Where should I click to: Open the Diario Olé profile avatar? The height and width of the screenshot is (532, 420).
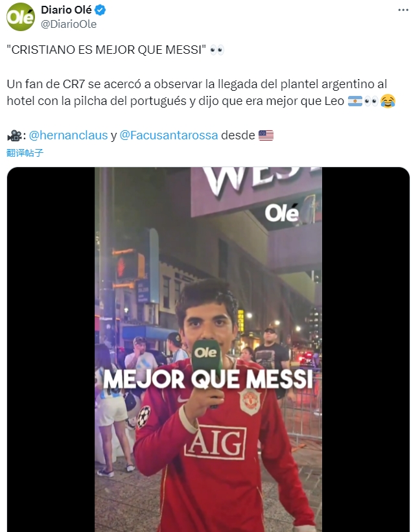(20, 16)
